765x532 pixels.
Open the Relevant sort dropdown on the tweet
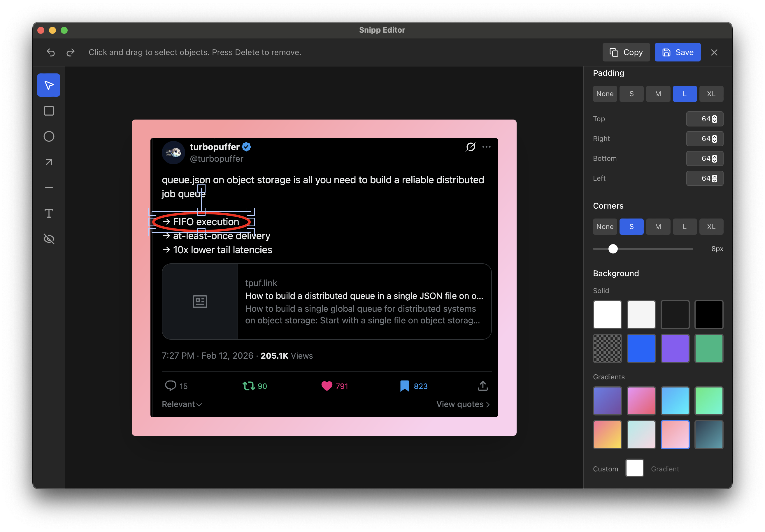point(182,404)
